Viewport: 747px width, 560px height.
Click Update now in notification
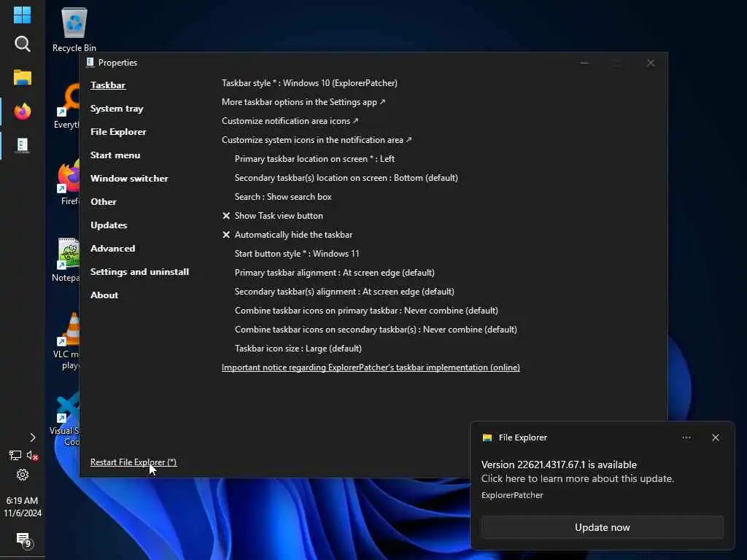[x=602, y=527]
